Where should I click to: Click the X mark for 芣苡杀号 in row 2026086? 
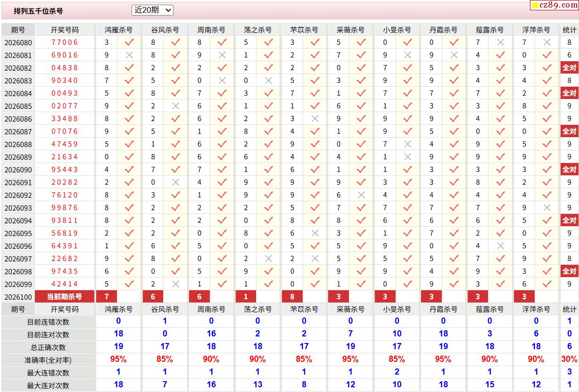315,119
